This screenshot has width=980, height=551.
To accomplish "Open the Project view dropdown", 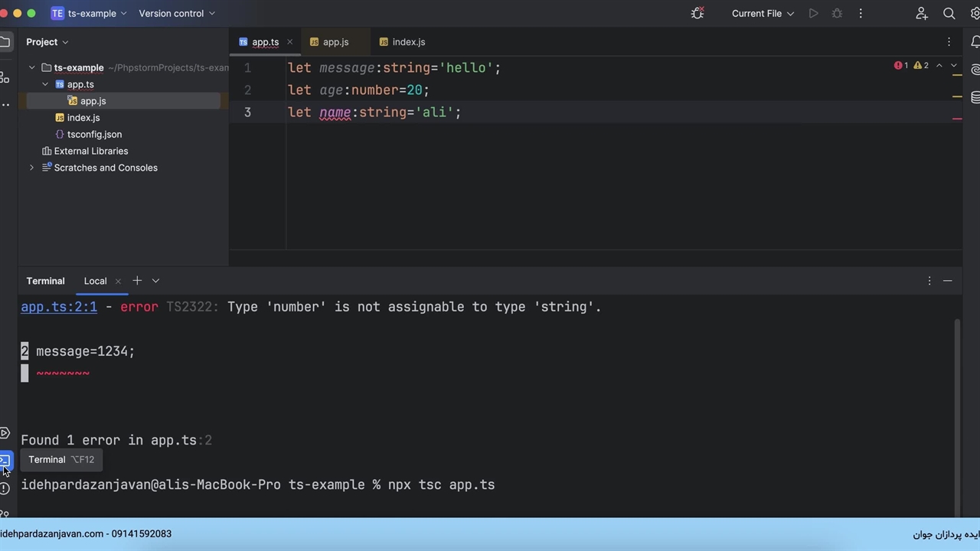I will 47,42.
